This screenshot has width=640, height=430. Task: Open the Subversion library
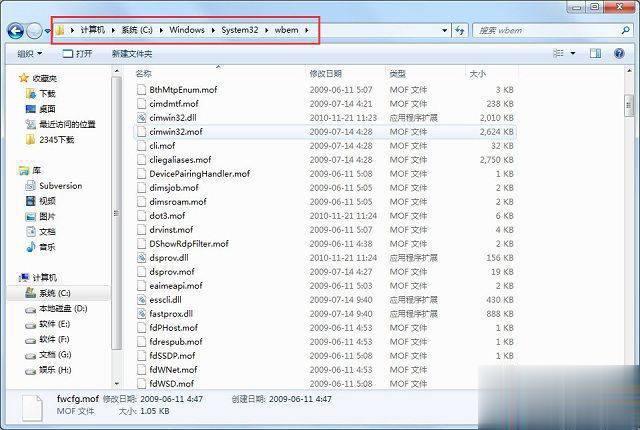pos(54,186)
